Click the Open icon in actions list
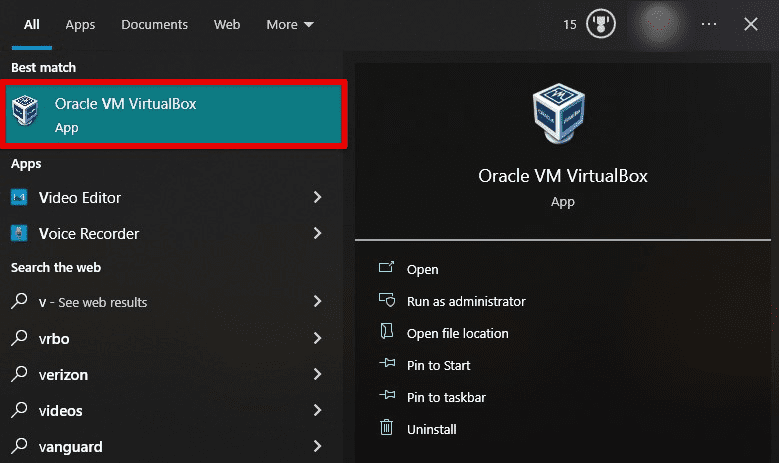Screen dimensions: 779x463 tap(387, 268)
